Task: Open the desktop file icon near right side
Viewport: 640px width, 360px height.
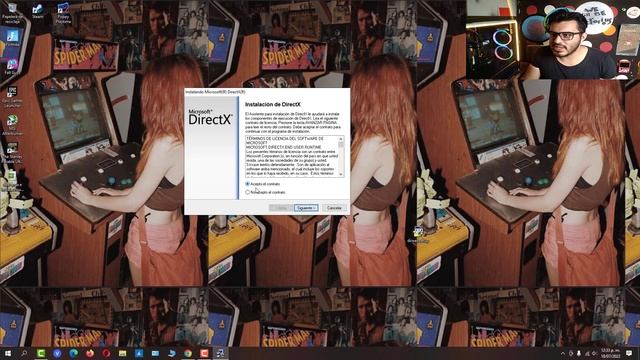Action: point(418,234)
